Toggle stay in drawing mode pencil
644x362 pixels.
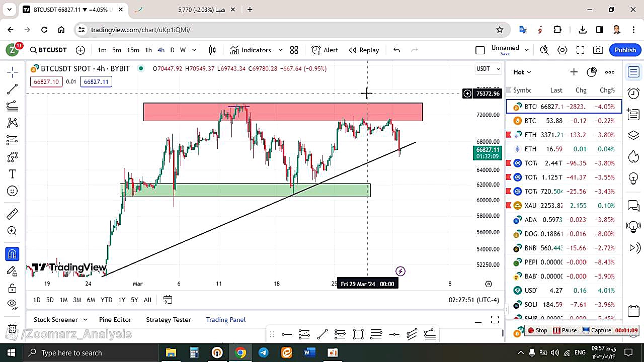[x=13, y=271]
